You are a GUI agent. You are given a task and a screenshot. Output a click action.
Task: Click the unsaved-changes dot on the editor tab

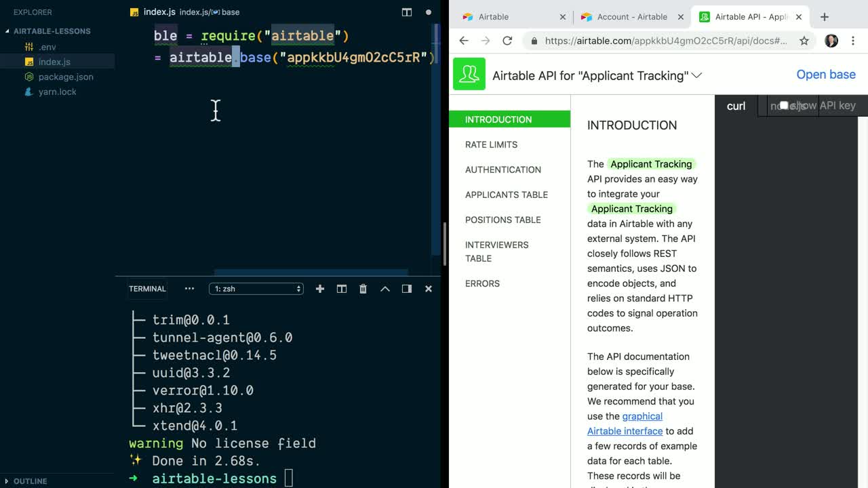[x=429, y=12]
